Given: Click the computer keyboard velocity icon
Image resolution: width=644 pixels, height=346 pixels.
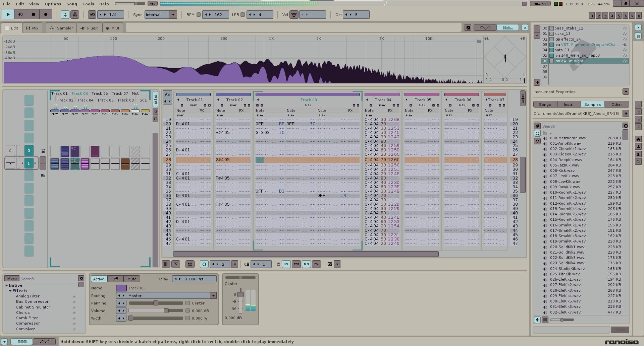Looking at the screenshot, I should pyautogui.click(x=294, y=14).
